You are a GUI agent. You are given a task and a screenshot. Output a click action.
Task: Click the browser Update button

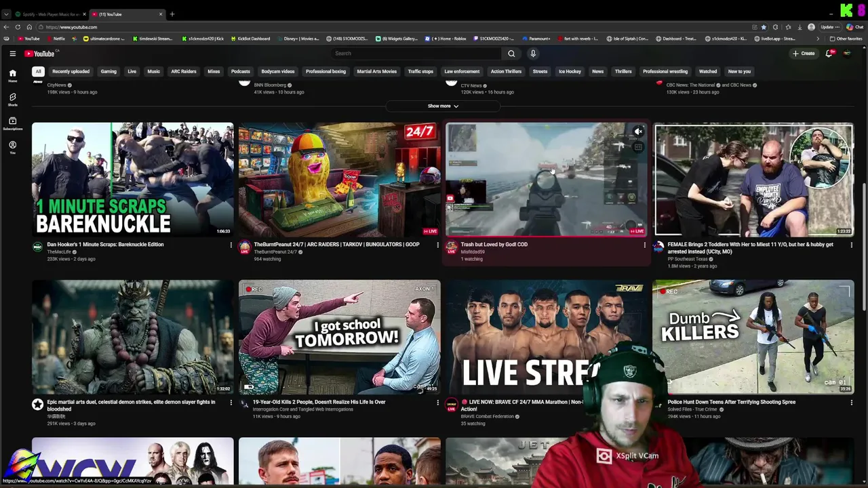point(829,27)
